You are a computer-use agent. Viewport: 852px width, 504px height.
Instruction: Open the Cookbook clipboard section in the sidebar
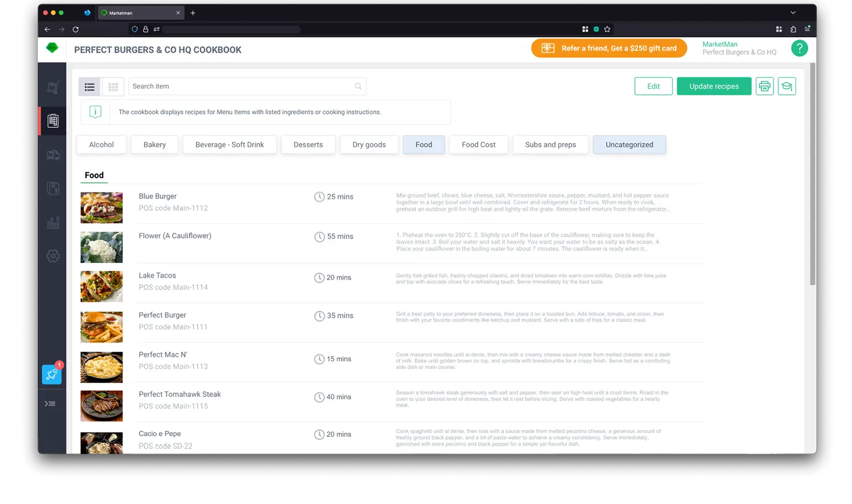click(x=53, y=120)
